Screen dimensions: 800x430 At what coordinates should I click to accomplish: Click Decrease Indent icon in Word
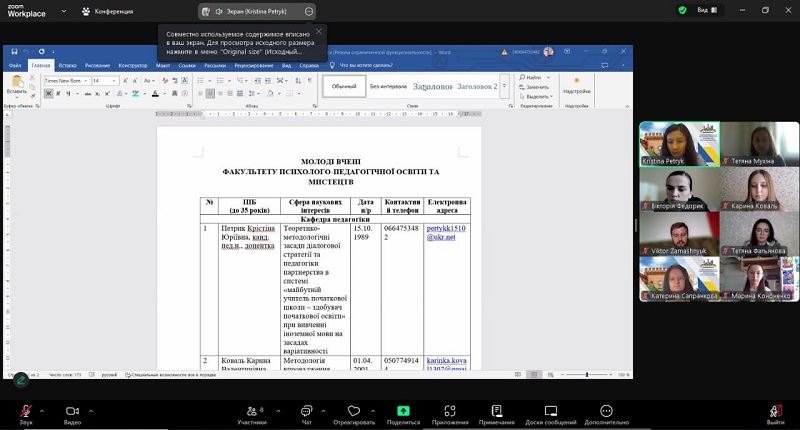(x=258, y=81)
